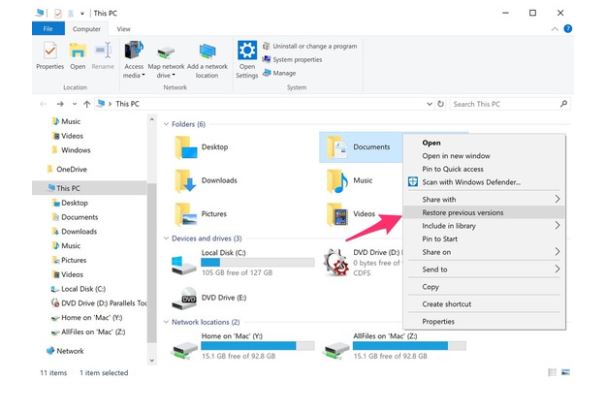Collapse the ribbon with chevron
Image resolution: width=605 pixels, height=398 pixels.
555,29
